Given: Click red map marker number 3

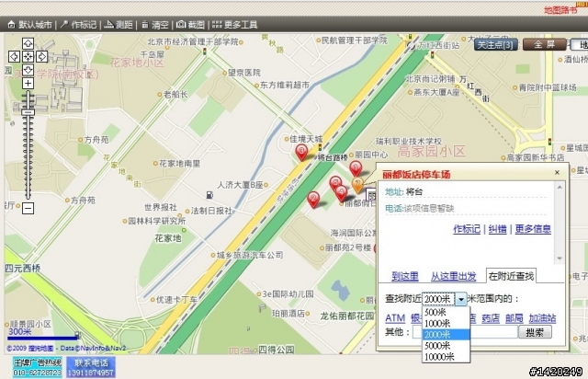Looking at the screenshot, I should [x=301, y=152].
